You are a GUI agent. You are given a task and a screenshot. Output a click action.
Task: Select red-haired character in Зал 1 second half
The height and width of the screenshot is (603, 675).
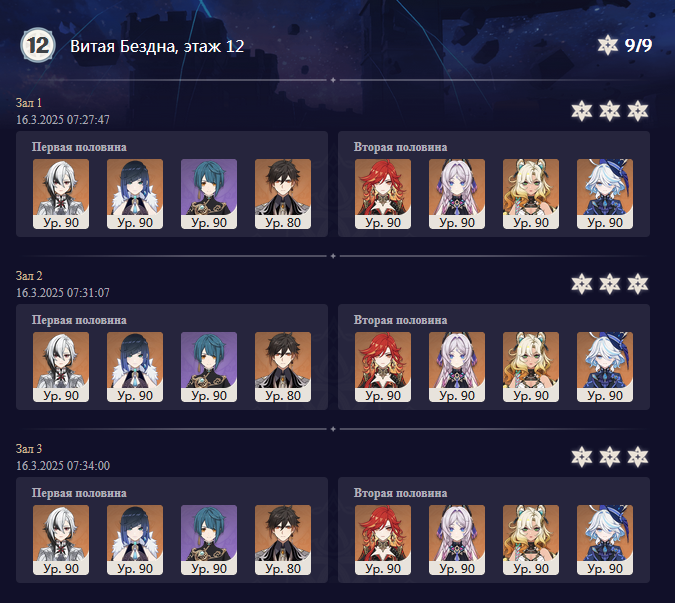click(383, 194)
